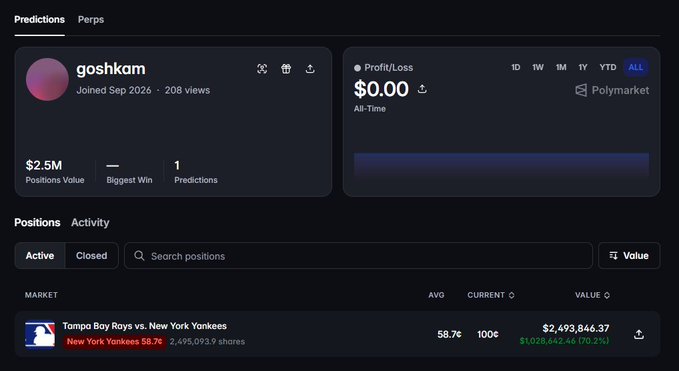Click the $2,493,846.37 position value
Image resolution: width=679 pixels, height=371 pixels.
point(576,328)
